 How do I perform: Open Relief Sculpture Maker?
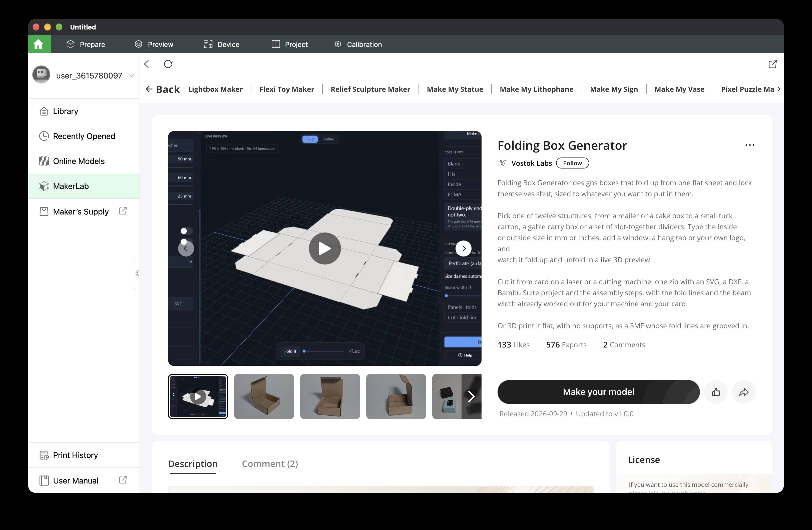click(x=370, y=89)
